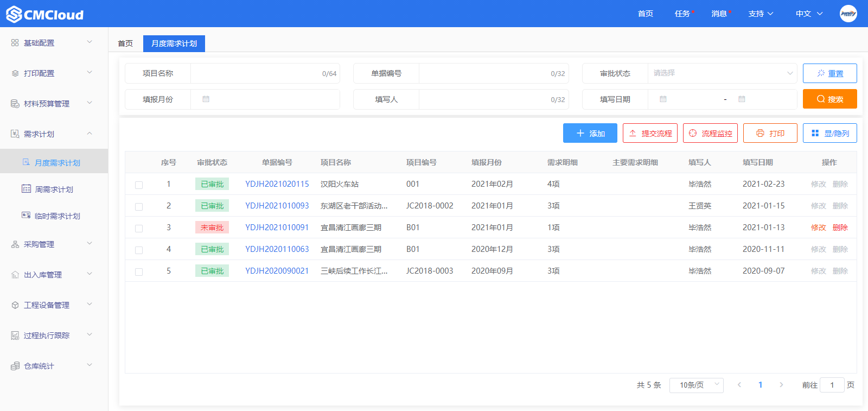The height and width of the screenshot is (411, 868).
Task: Click the 需求计划 sidebar icon
Action: tap(15, 134)
